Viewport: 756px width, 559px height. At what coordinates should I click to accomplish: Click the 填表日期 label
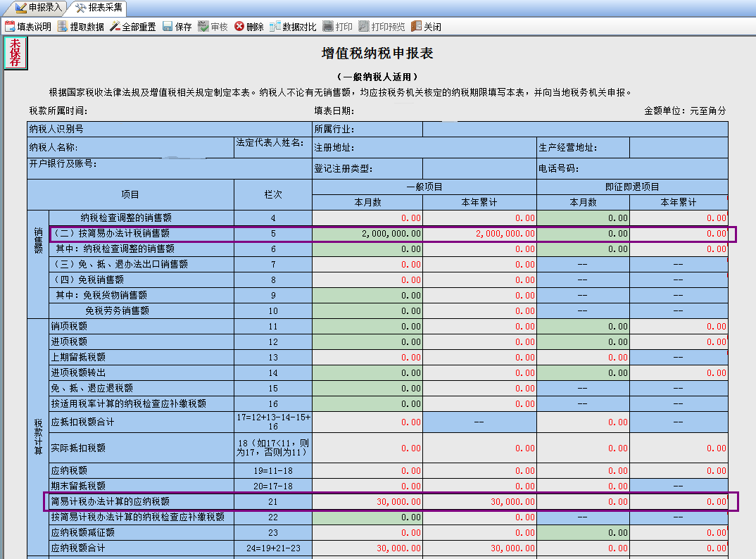click(334, 111)
